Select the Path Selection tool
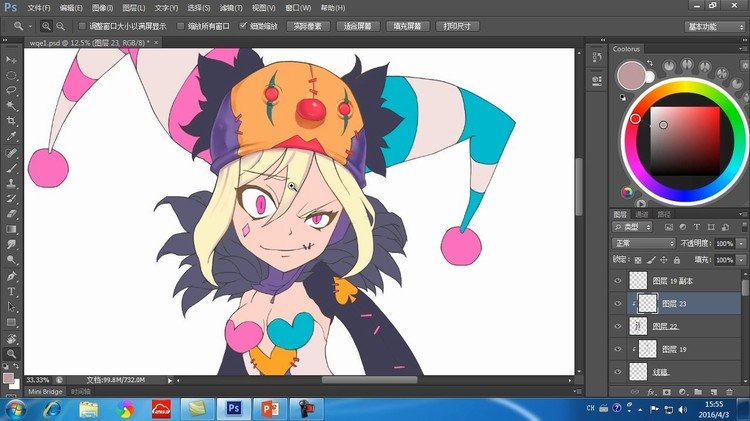This screenshot has height=421, width=750. [x=11, y=307]
